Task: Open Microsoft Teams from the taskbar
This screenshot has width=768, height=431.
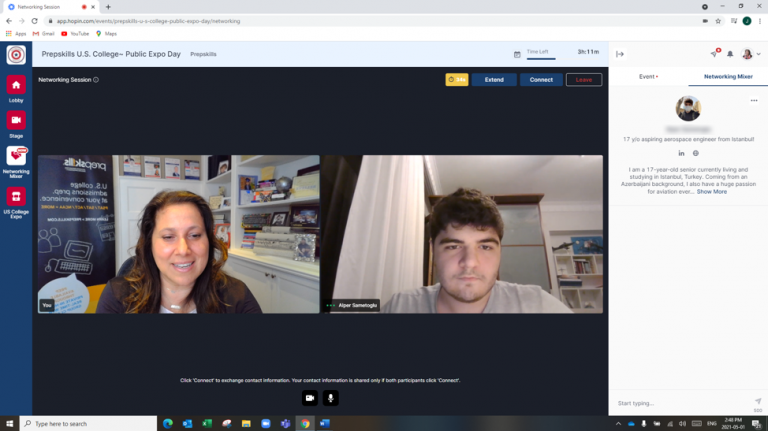Action: 285,424
